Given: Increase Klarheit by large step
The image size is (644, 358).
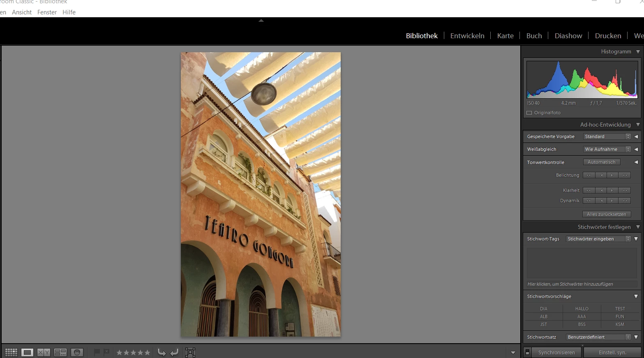Looking at the screenshot, I should 625,190.
